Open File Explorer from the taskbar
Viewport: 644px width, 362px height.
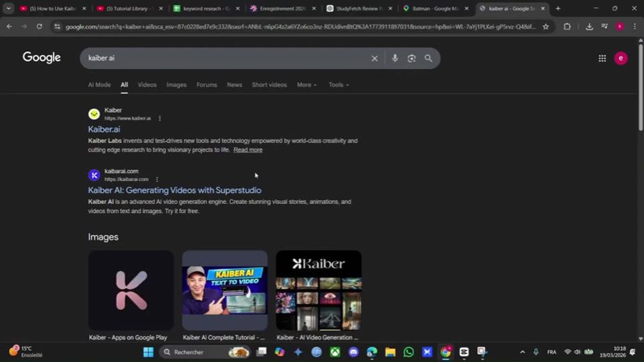point(390,352)
